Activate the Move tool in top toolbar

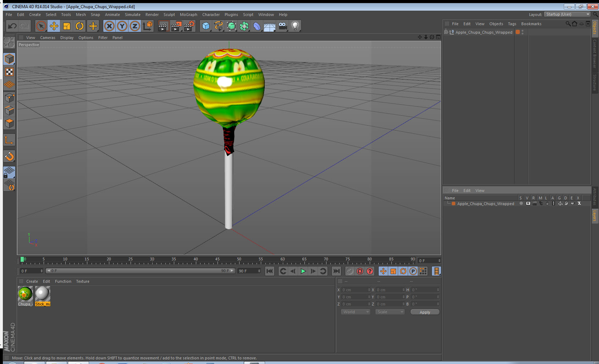coord(54,26)
